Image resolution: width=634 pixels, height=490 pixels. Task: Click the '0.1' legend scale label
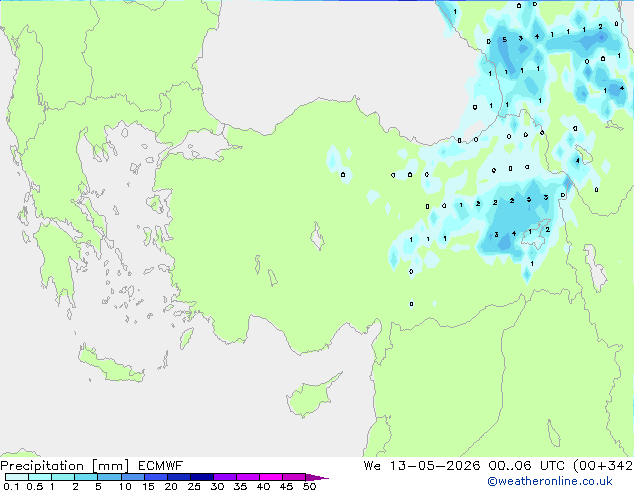click(11, 486)
